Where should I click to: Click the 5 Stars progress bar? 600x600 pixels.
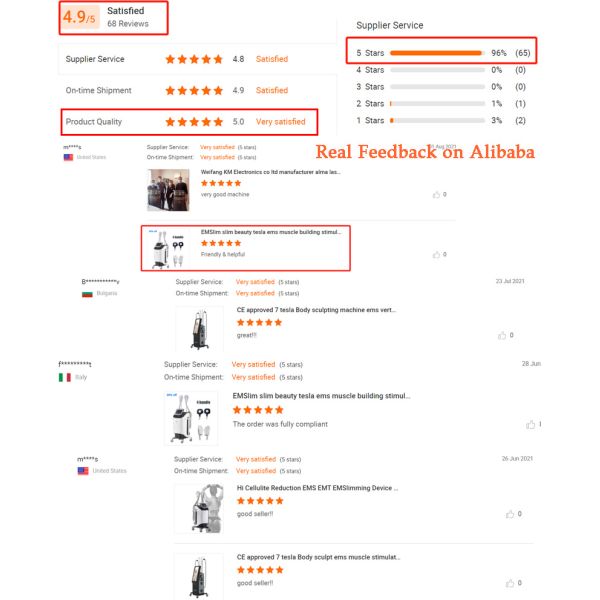coord(436,52)
